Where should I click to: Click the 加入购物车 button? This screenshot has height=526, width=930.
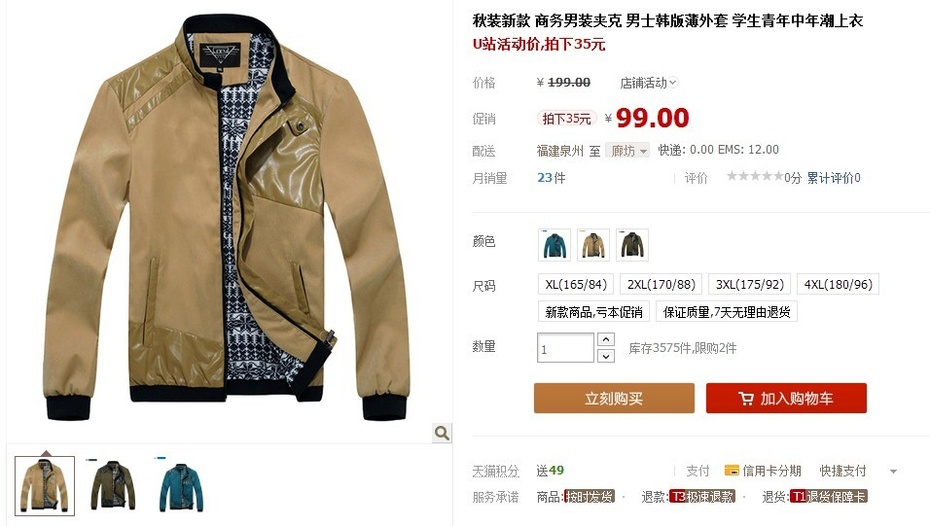(786, 399)
